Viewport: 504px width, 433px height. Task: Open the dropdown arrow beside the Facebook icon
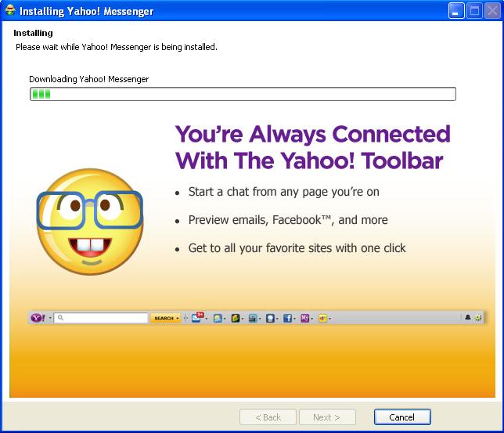click(x=295, y=319)
